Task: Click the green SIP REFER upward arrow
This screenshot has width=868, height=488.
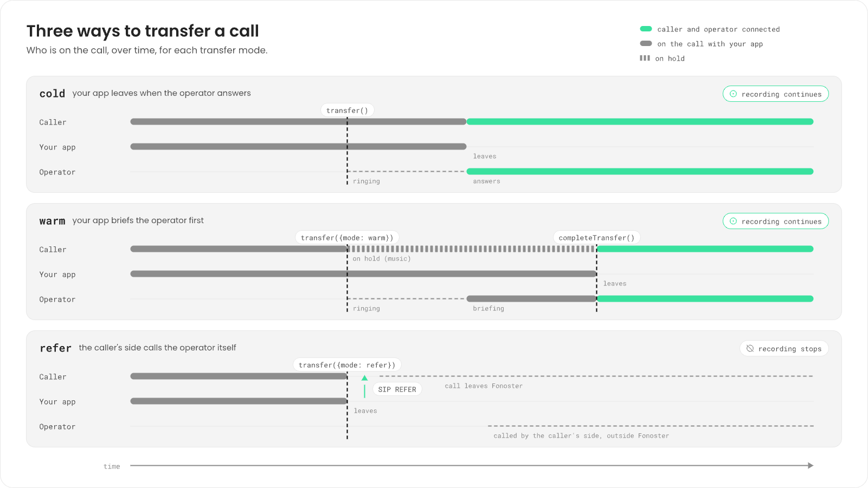Action: coord(364,386)
